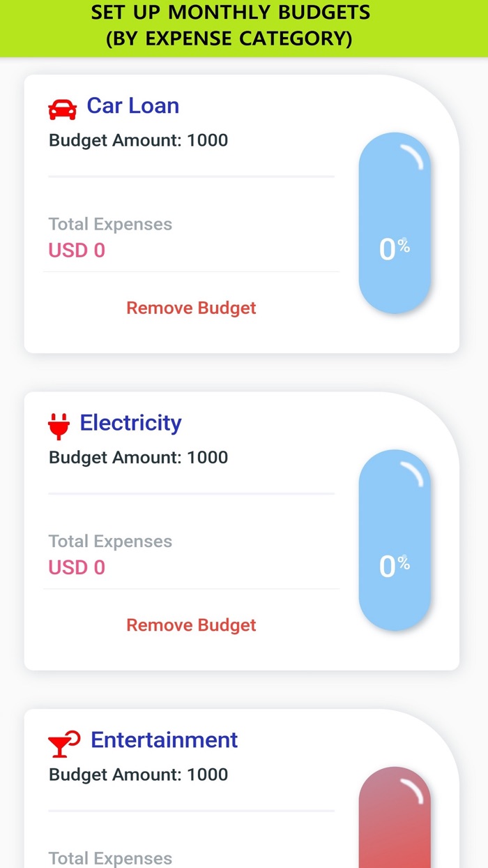Click the SET UP MONTHLY BUDGETS header banner
Image resolution: width=488 pixels, height=868 pixels.
pos(244,25)
